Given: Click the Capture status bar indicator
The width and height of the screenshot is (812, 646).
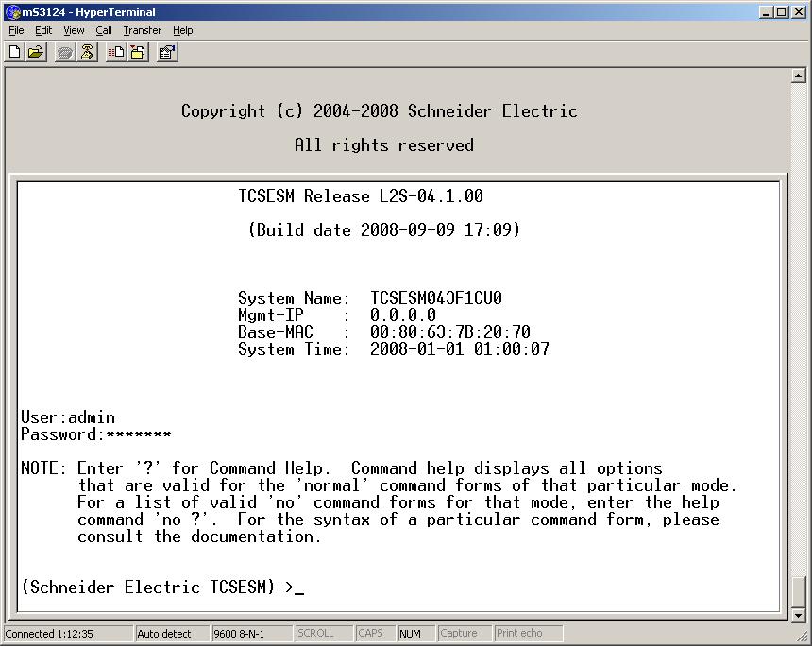Looking at the screenshot, I should [459, 634].
